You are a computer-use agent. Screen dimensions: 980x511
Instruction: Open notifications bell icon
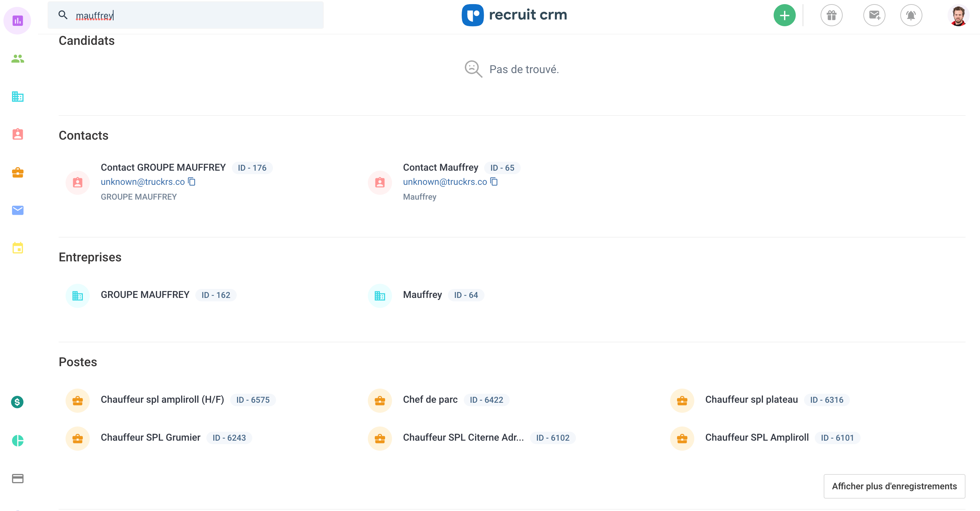(x=911, y=15)
